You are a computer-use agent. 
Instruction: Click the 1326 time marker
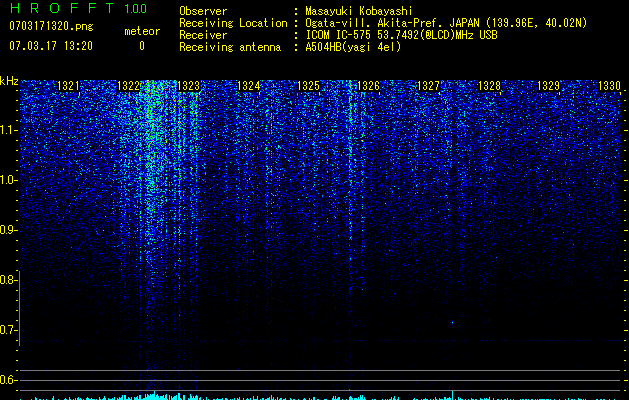pyautogui.click(x=368, y=86)
